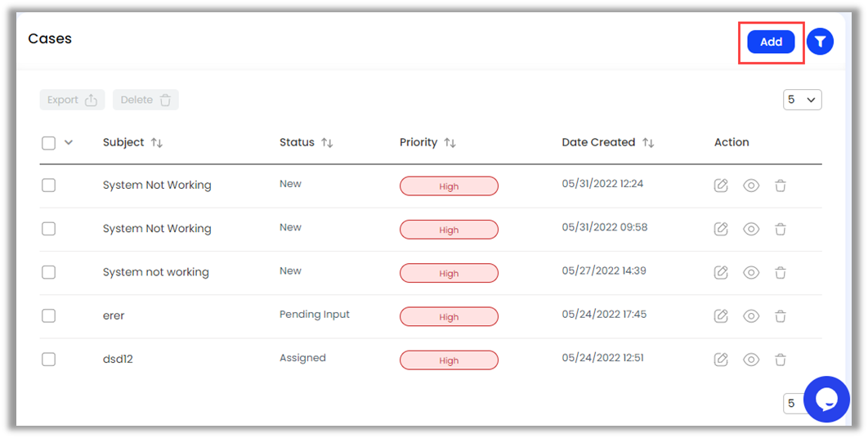This screenshot has height=438, width=868.
Task: Sort by the Status column header
Action: (327, 143)
